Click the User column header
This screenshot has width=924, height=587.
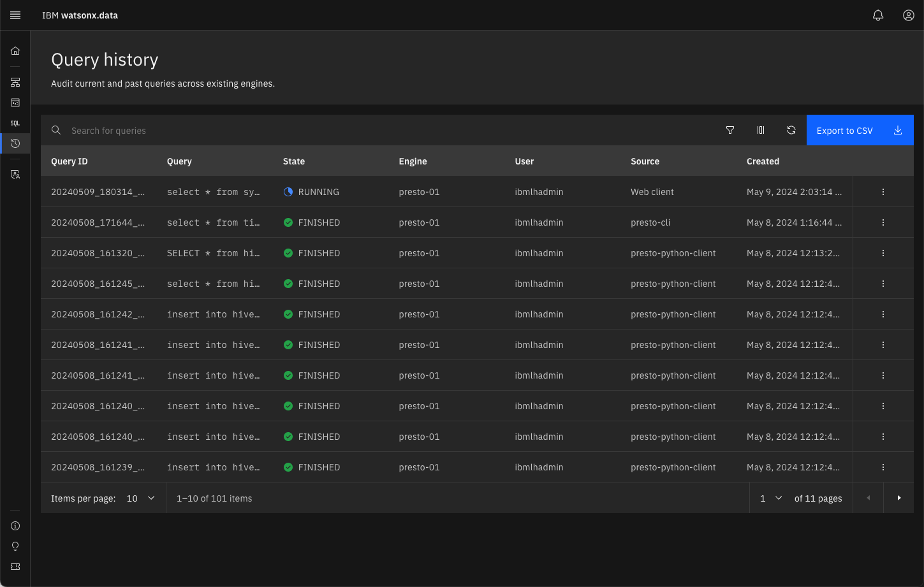pos(524,161)
